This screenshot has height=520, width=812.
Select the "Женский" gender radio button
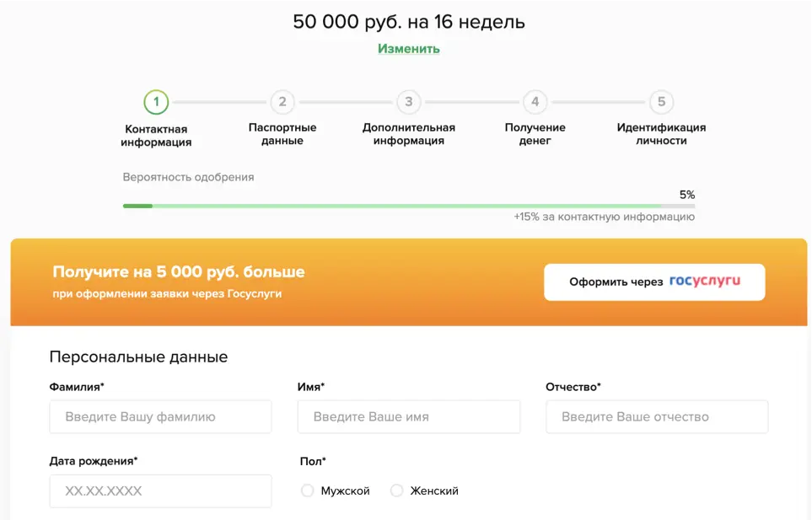[395, 490]
